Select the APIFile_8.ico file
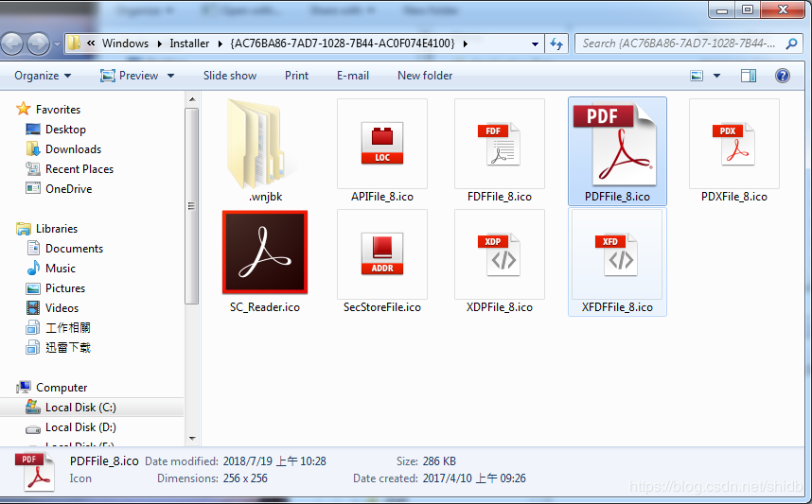Image resolution: width=812 pixels, height=504 pixels. pyautogui.click(x=381, y=144)
